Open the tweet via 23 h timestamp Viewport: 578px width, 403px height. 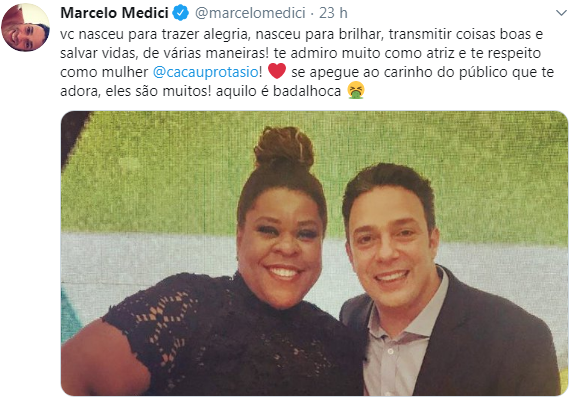pyautogui.click(x=333, y=13)
